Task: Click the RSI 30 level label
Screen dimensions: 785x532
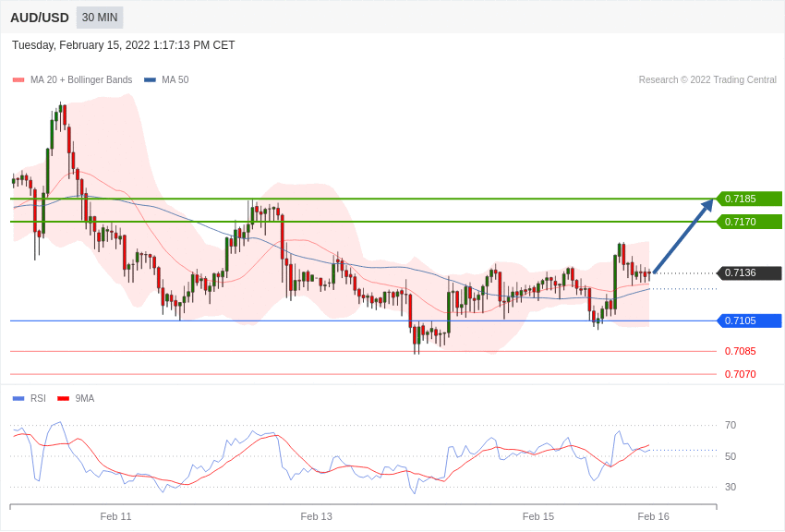Action: [731, 487]
